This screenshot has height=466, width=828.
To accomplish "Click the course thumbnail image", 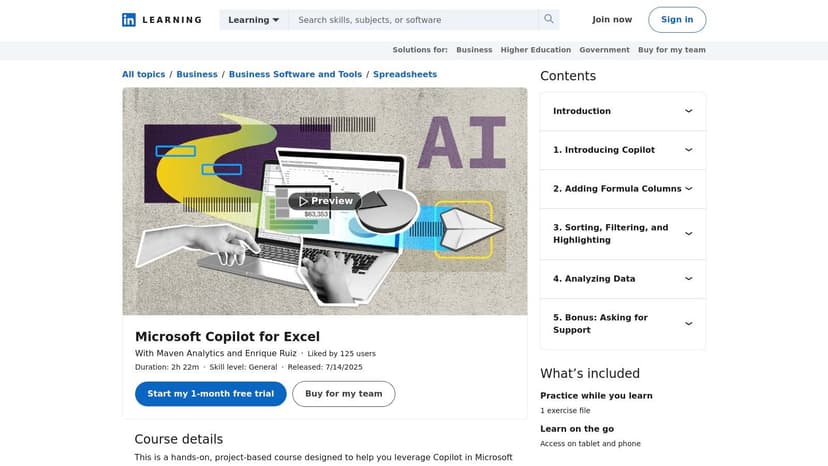I will coord(325,201).
